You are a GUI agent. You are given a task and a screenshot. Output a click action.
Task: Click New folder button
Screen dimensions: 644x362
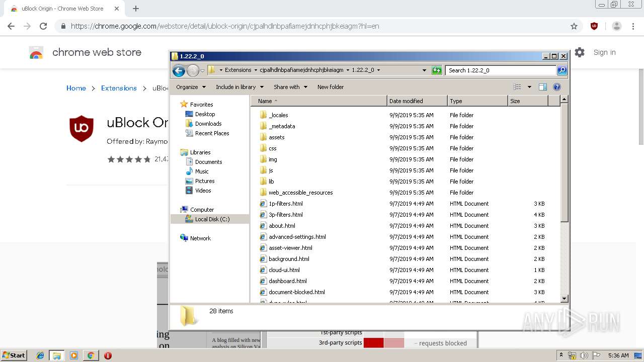pos(331,87)
